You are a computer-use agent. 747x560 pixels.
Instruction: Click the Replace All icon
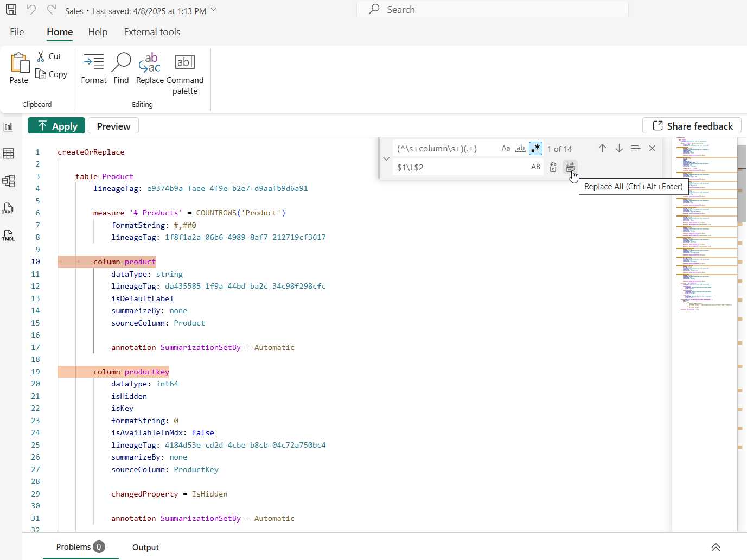click(x=570, y=167)
